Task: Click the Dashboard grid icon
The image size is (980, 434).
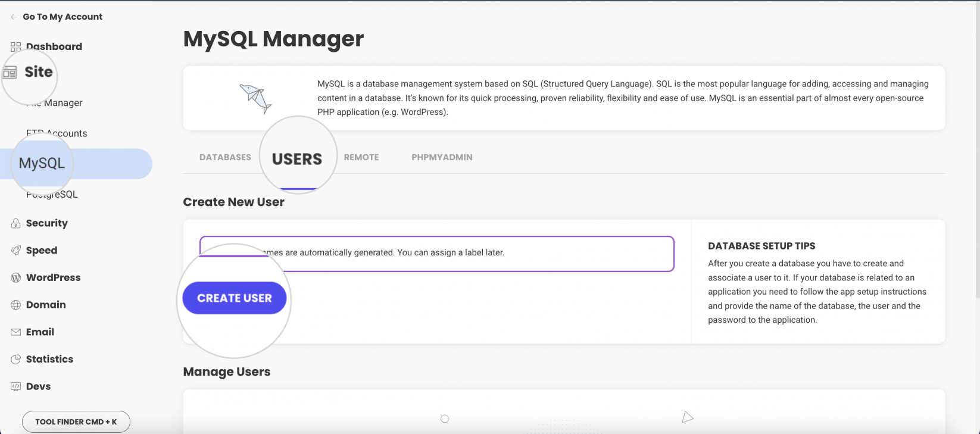Action: pyautogui.click(x=15, y=46)
